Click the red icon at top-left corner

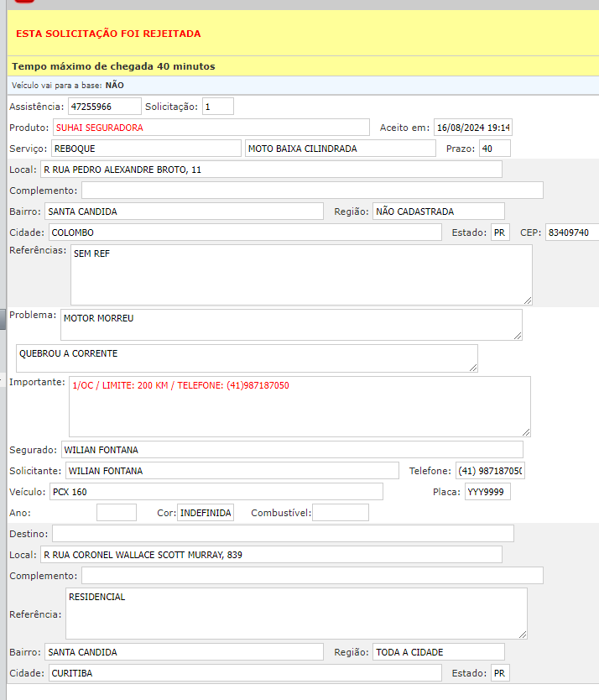(x=24, y=3)
